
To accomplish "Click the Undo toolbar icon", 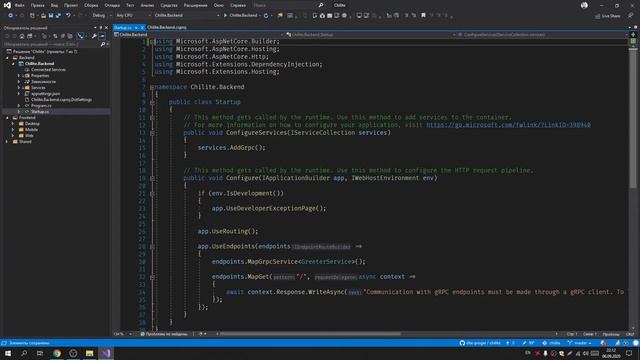I will (x=68, y=16).
